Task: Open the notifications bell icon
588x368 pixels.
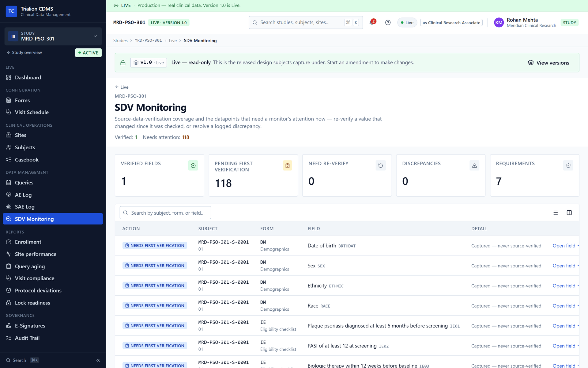Action: [372, 22]
